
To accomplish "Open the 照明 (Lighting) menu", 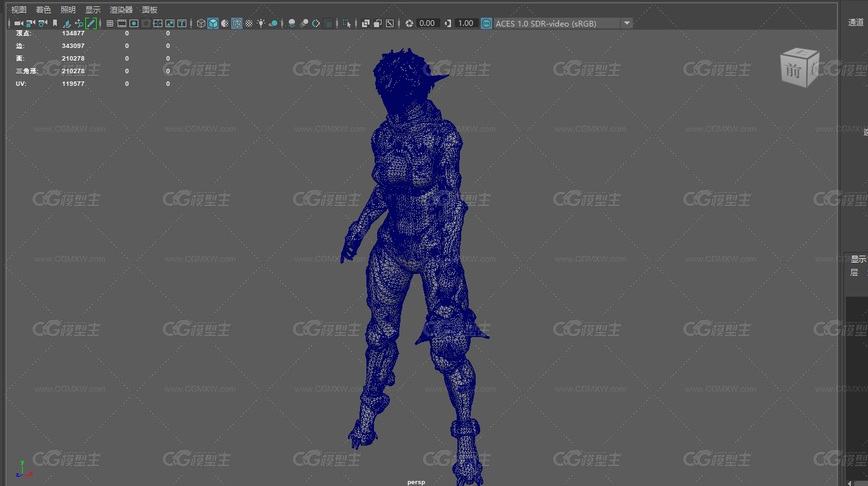I will pos(68,10).
